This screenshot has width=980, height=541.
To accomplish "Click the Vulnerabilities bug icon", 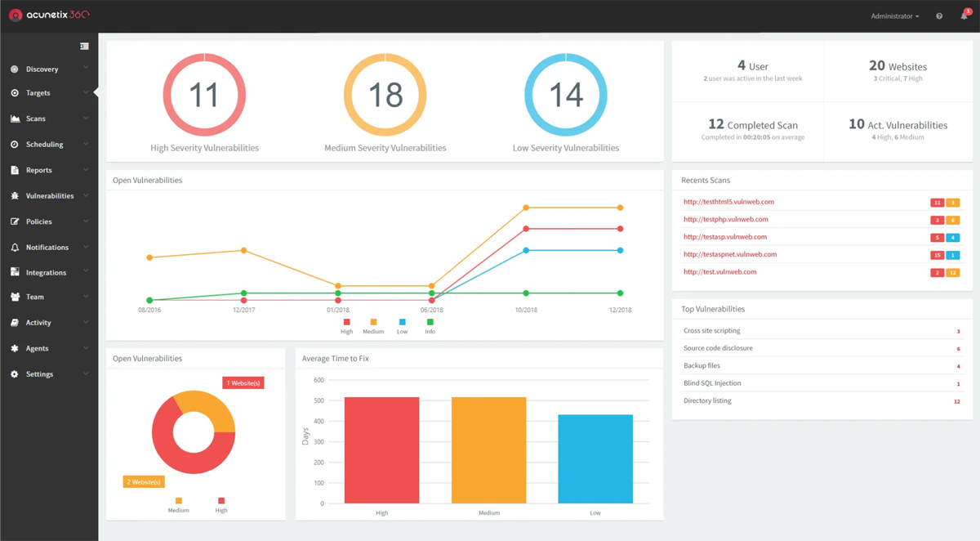I will tap(15, 196).
